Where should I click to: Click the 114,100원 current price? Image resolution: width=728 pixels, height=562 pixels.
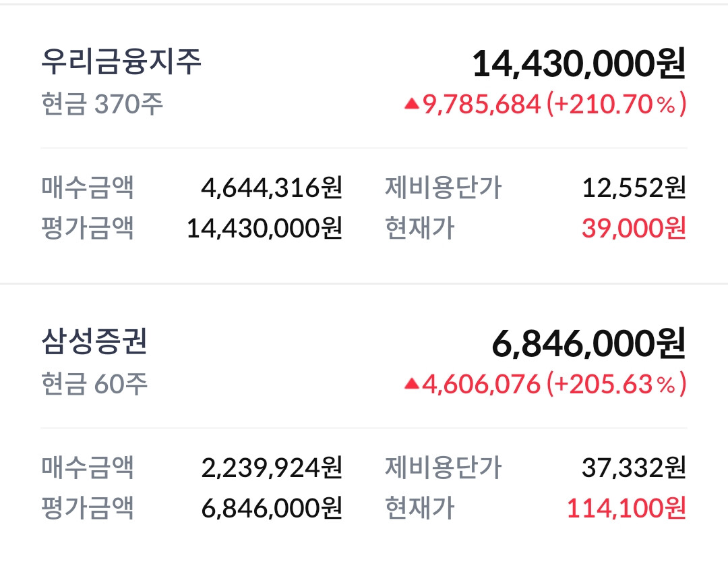click(626, 508)
